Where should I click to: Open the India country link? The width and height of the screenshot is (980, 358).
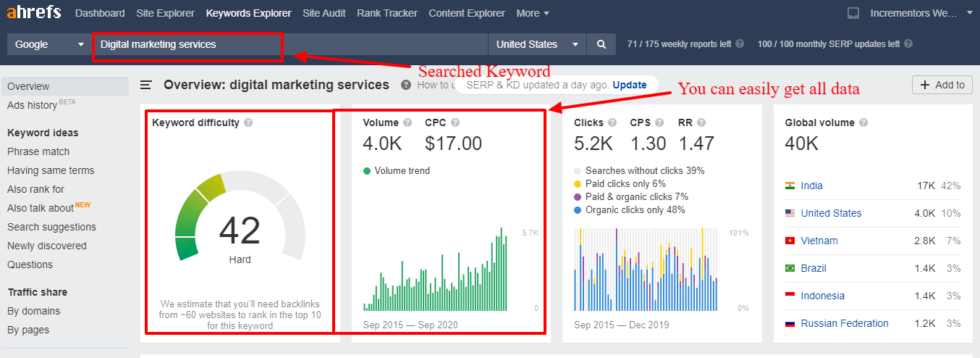click(811, 186)
